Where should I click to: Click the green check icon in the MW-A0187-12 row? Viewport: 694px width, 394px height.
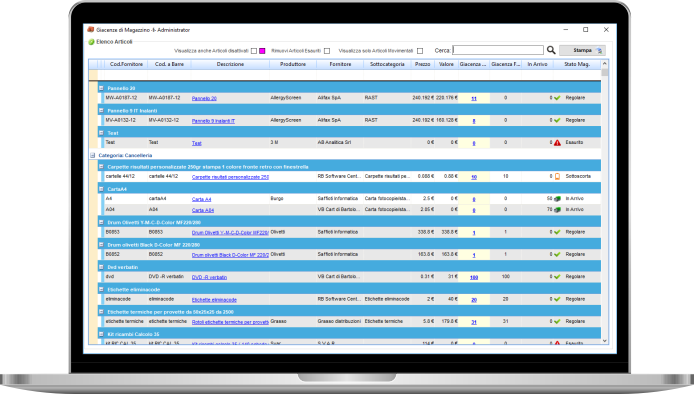(557, 98)
